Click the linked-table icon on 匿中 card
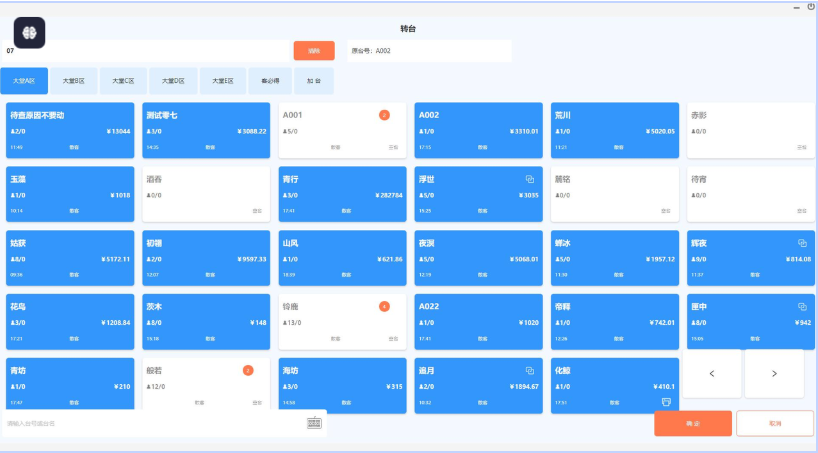818x453 pixels. 802,307
